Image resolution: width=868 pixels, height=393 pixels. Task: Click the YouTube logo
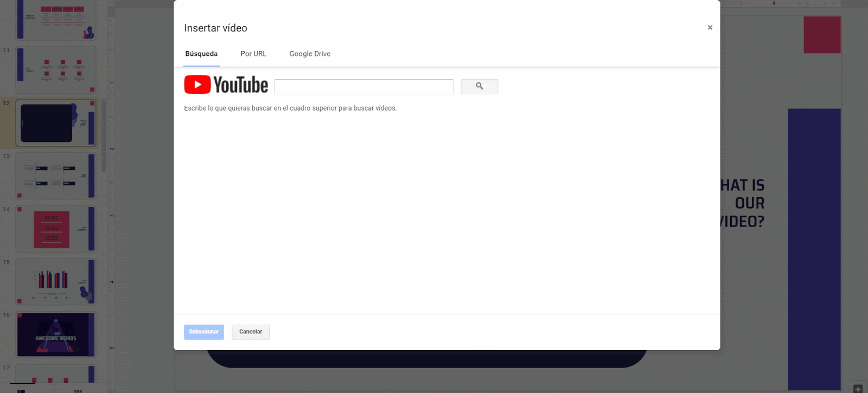point(226,85)
